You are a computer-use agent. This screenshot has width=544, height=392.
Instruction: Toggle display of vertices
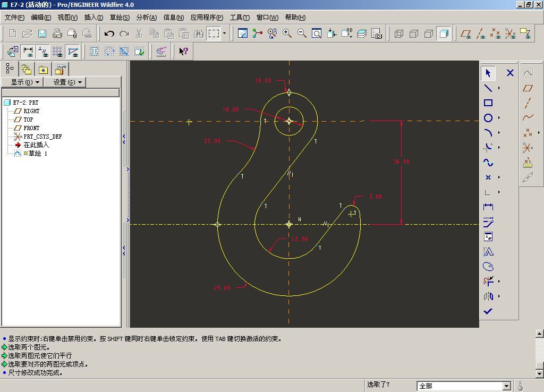[x=73, y=52]
